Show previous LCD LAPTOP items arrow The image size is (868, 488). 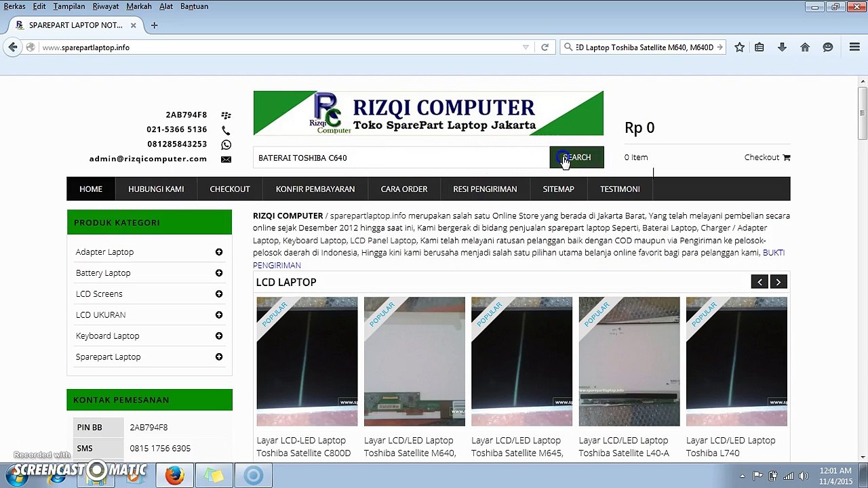(759, 282)
